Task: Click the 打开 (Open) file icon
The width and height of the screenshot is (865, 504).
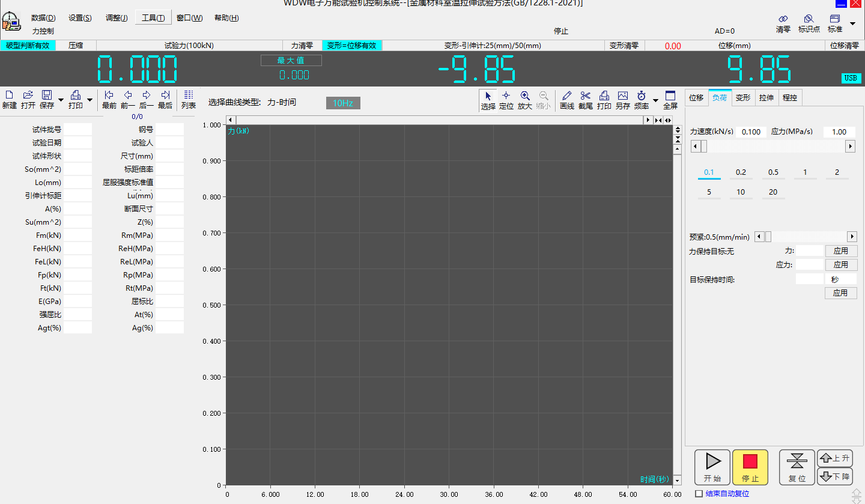Action: 28,99
